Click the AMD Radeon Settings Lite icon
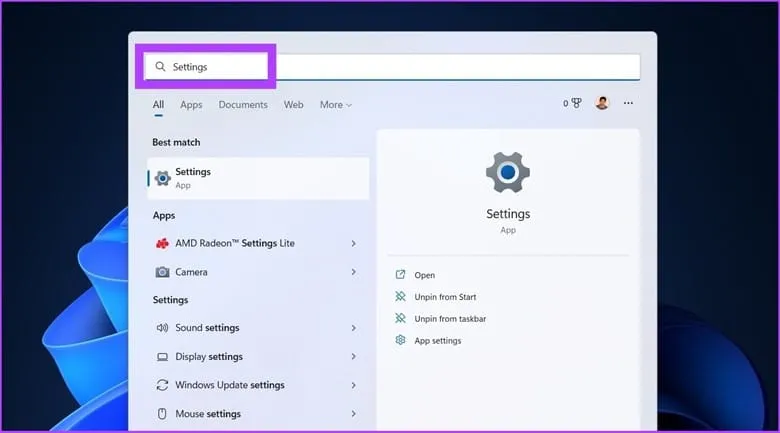Screen dimensions: 780x433 [x=163, y=243]
